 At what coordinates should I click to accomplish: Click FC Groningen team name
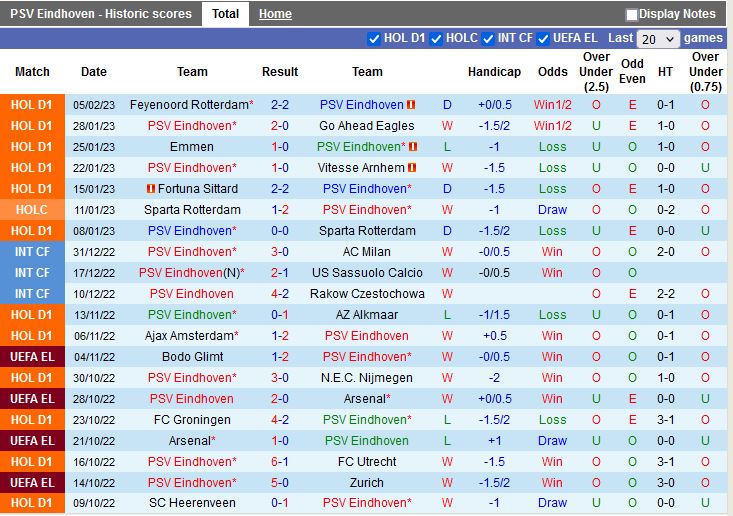(192, 420)
